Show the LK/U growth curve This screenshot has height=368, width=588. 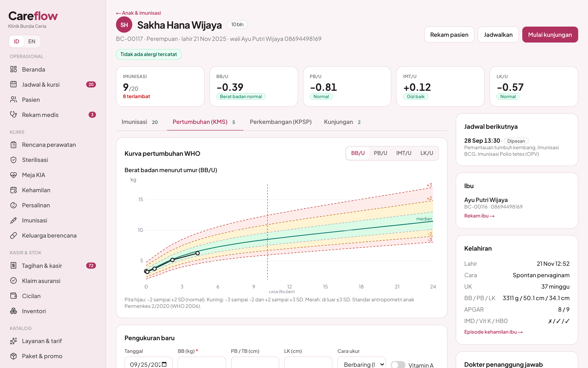pyautogui.click(x=427, y=153)
